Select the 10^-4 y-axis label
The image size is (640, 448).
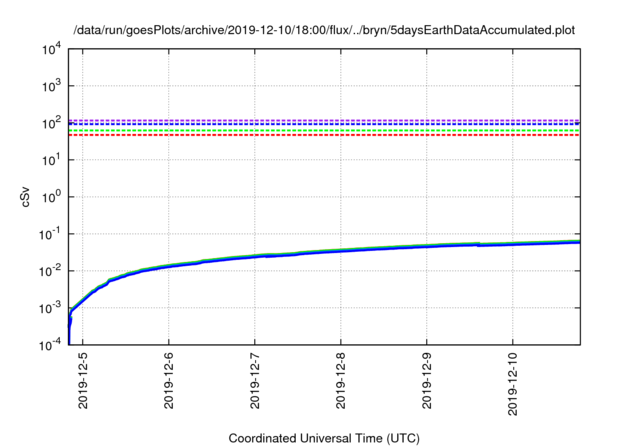(x=50, y=345)
